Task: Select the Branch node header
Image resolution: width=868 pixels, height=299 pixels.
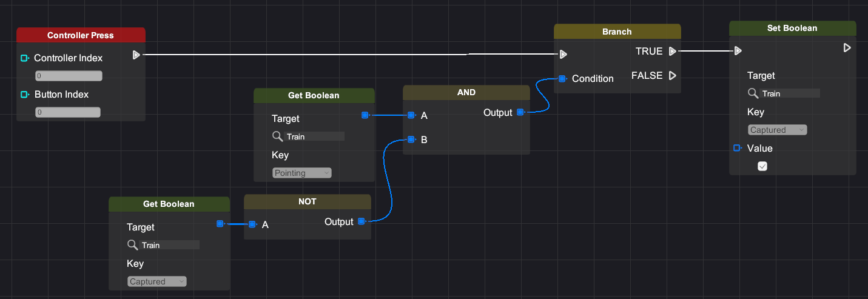Action: click(x=617, y=32)
